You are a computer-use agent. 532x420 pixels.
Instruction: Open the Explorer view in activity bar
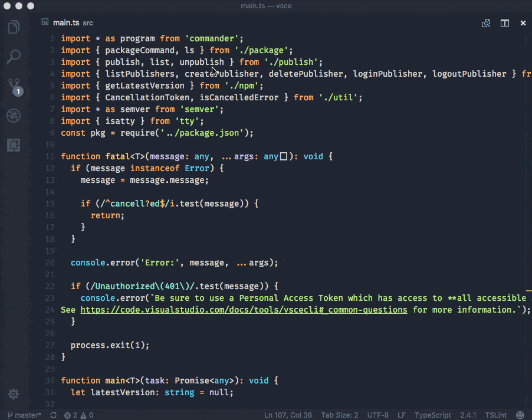coord(14,27)
